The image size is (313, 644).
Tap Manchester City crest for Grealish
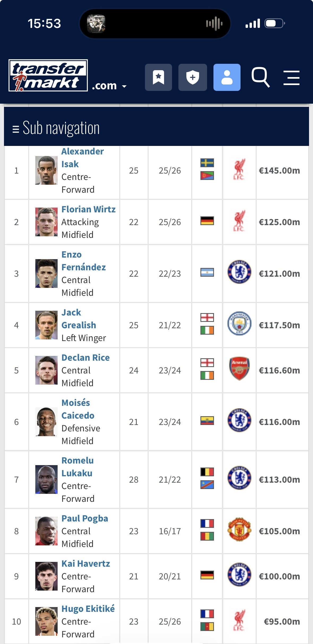pyautogui.click(x=239, y=323)
